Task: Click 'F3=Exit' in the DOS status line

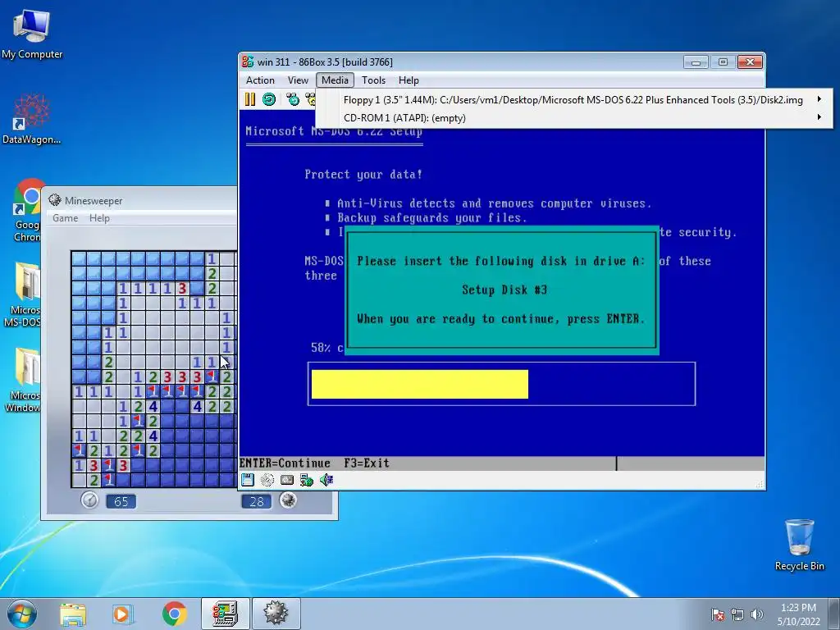Action: click(x=367, y=463)
